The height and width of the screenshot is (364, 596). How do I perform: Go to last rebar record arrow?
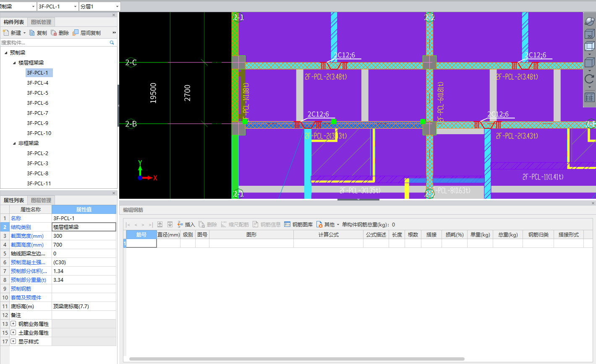coord(150,225)
